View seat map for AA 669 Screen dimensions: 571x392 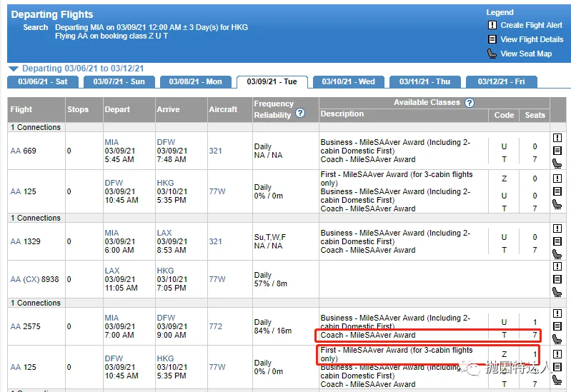coord(557,164)
